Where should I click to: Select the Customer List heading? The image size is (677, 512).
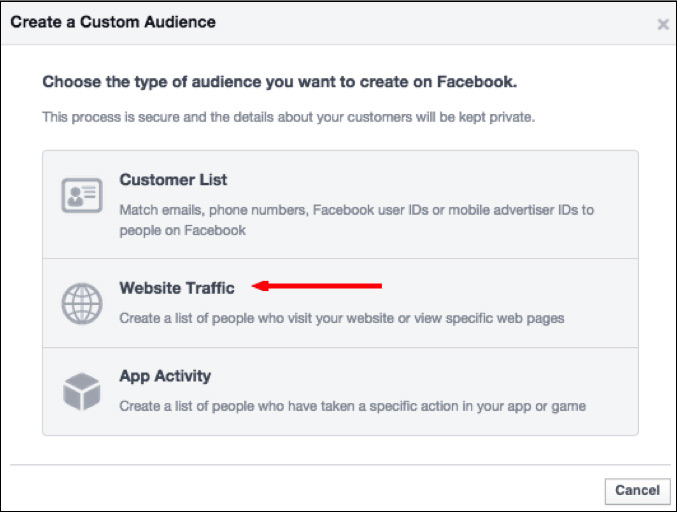click(x=173, y=180)
